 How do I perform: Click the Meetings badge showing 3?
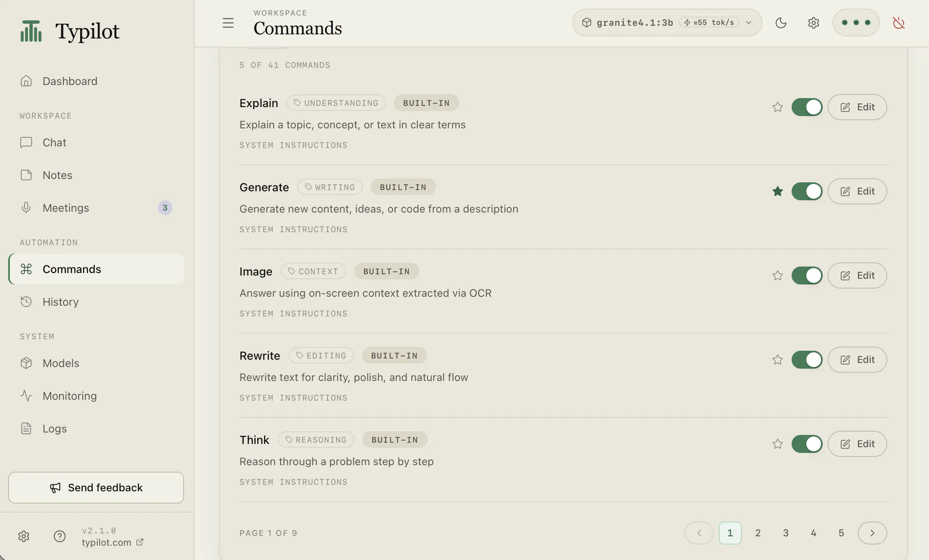coord(165,208)
